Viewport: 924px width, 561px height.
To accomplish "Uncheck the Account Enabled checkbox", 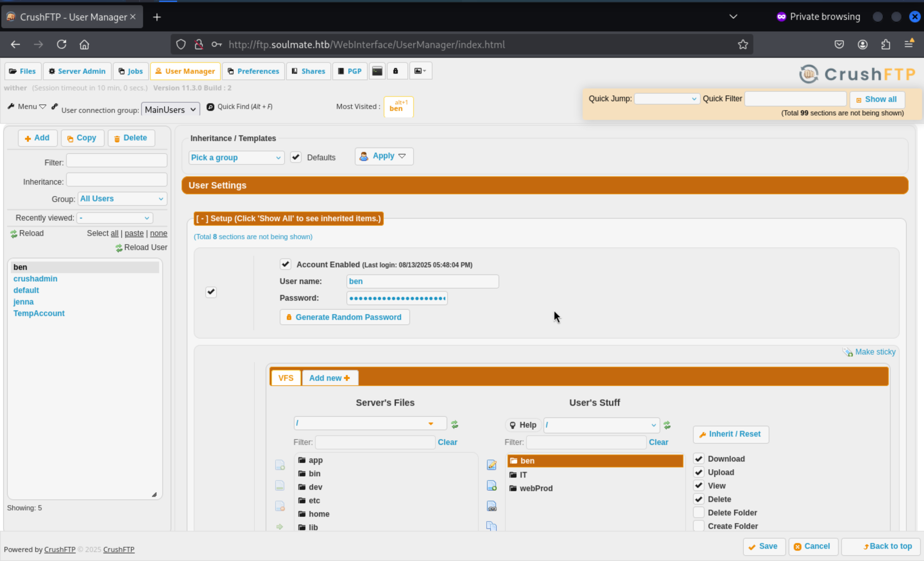I will (x=285, y=264).
